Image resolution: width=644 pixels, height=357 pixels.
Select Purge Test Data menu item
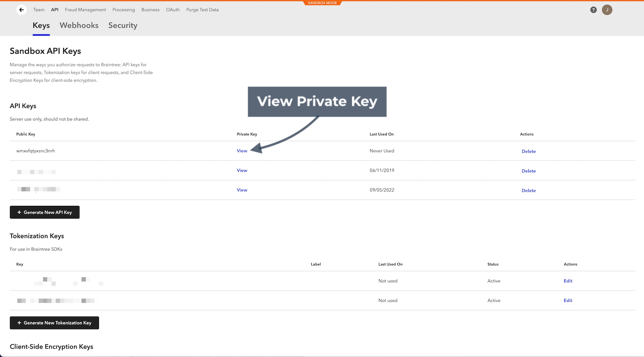(x=202, y=9)
